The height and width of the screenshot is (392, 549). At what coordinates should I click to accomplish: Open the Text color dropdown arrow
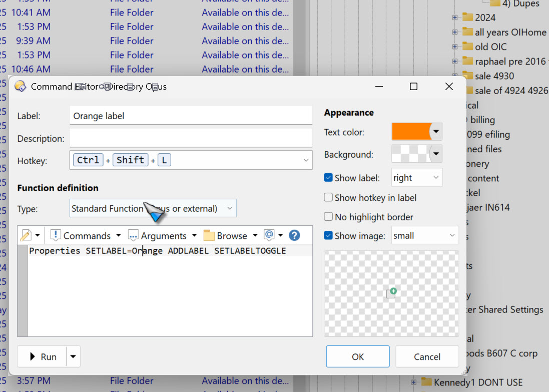(436, 132)
